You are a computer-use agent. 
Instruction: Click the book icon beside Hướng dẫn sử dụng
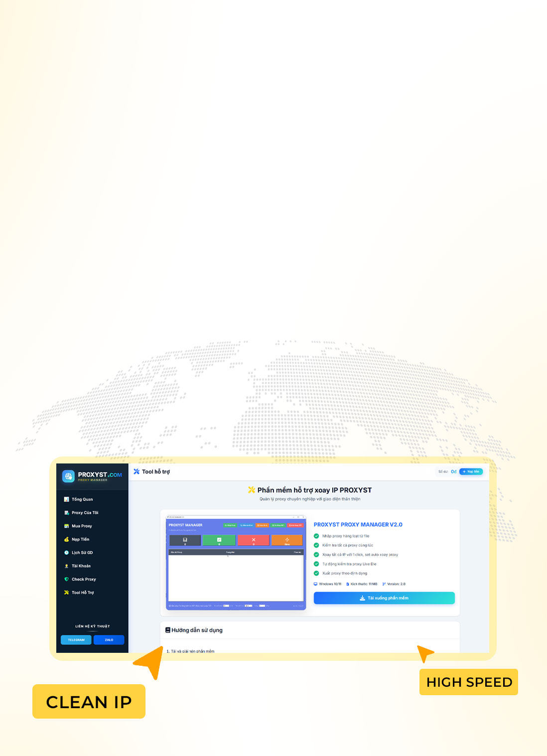(168, 630)
